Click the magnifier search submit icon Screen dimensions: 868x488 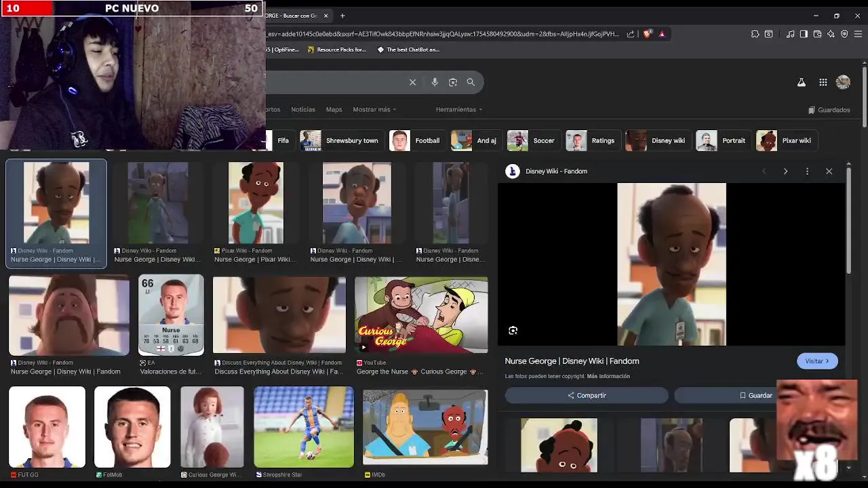tap(471, 82)
